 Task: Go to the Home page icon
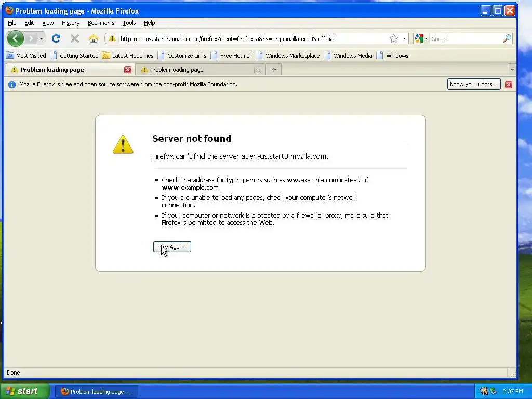coord(94,38)
